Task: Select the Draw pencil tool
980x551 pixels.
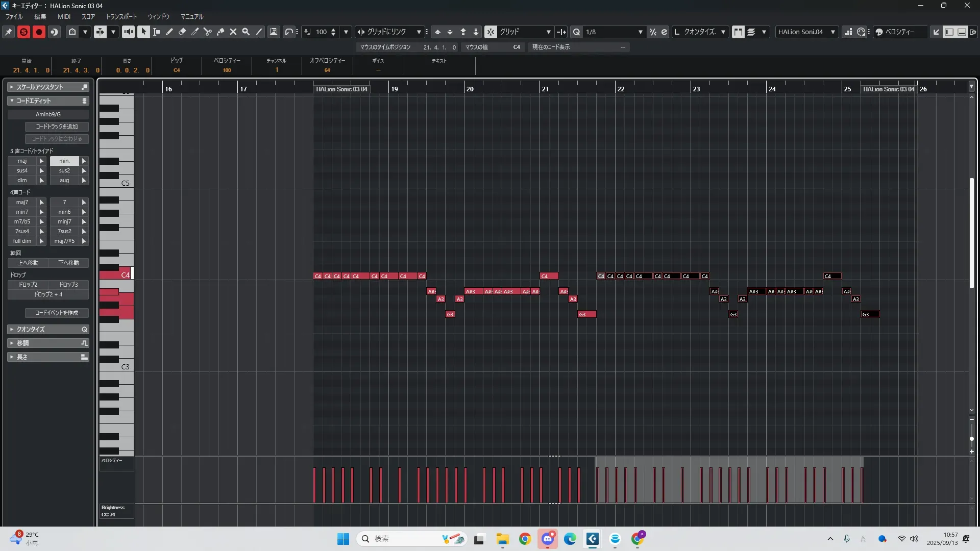Action: point(169,32)
